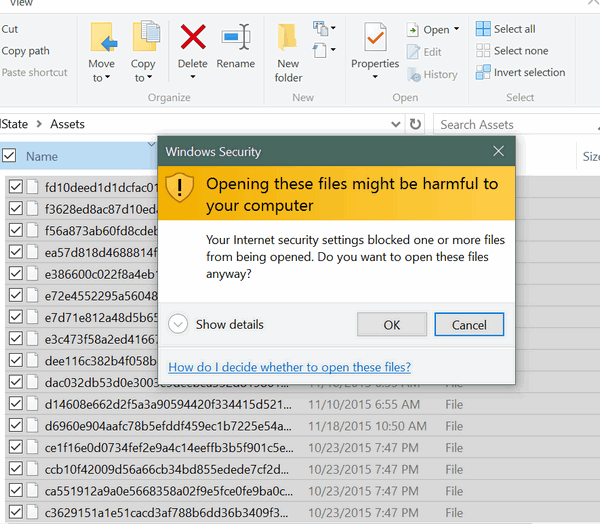The width and height of the screenshot is (600, 524).
Task: Click Cut in the ribbon
Action: (10, 29)
